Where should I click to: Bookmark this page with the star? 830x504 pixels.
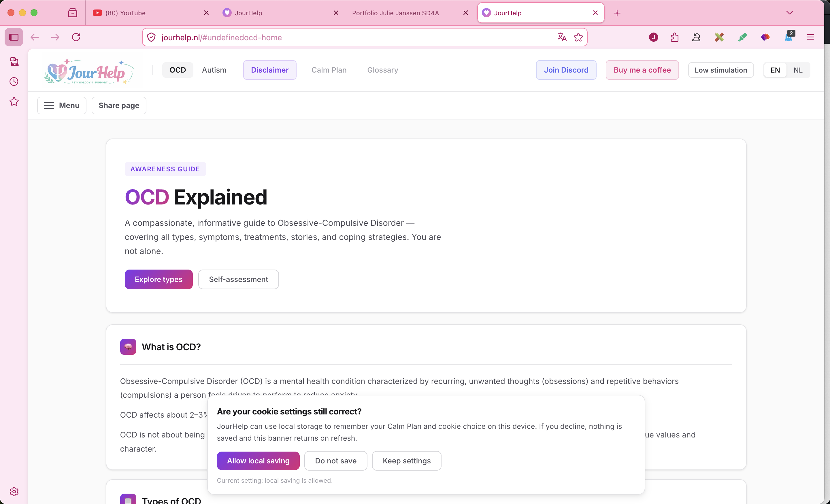[x=578, y=37]
